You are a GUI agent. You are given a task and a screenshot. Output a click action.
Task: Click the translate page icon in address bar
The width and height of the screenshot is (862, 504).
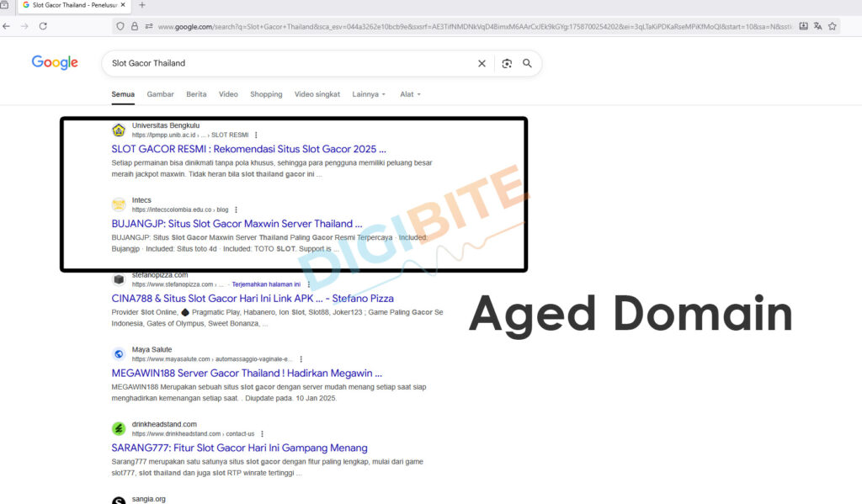click(817, 26)
